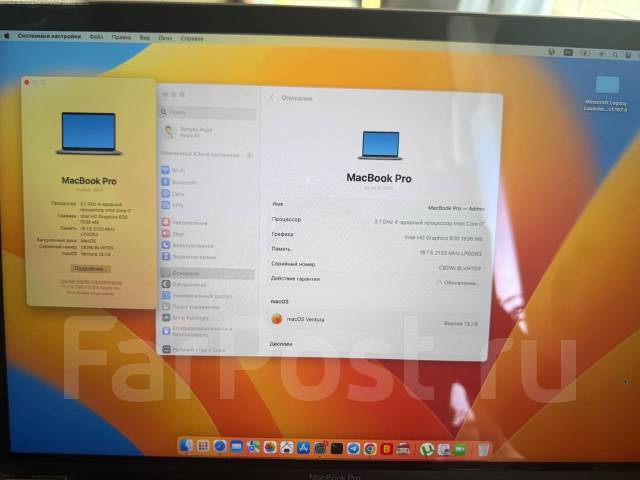Click the processor value 3,1 GHz Intel Core i7

point(429,223)
